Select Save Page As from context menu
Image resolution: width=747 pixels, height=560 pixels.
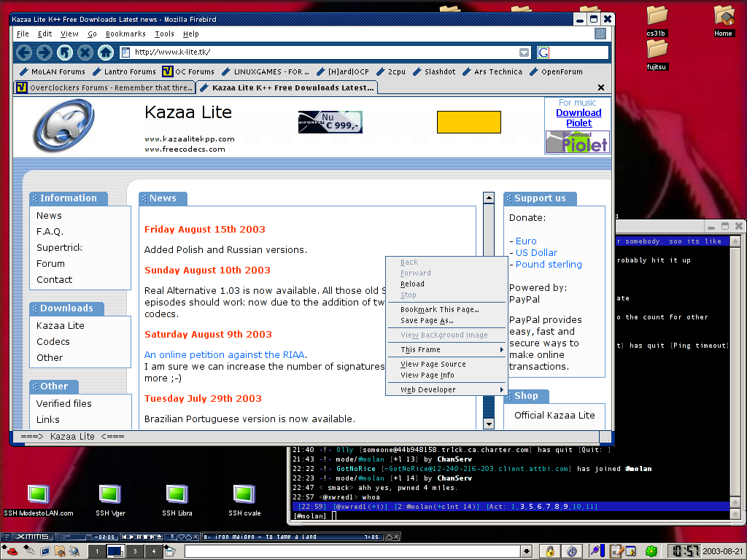point(446,321)
